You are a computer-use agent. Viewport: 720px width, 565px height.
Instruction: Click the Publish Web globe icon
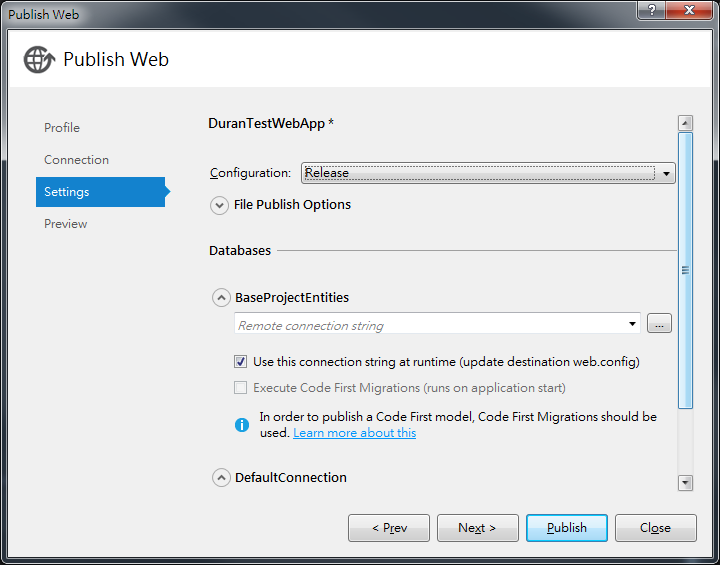[39, 59]
